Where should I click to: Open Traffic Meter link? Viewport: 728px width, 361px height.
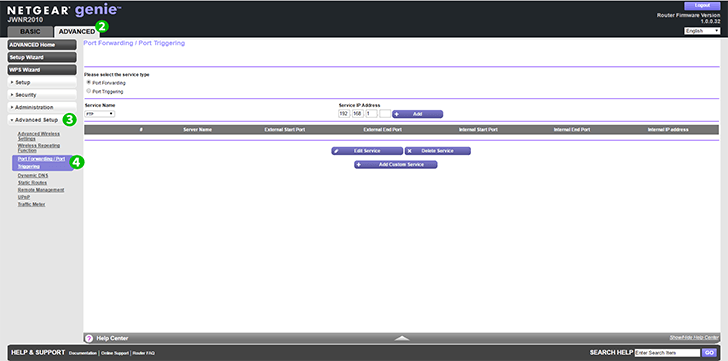[32, 204]
